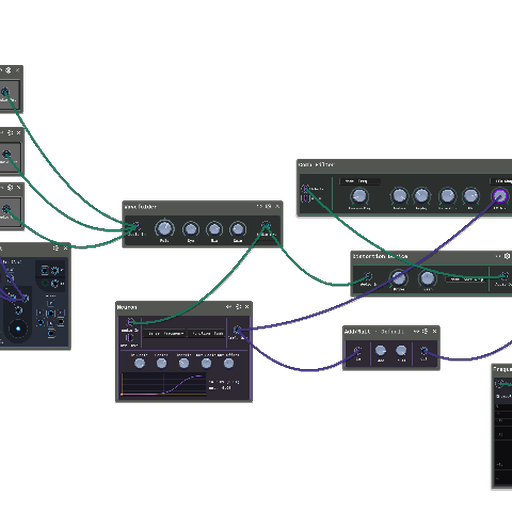Click the Dimension Expander audio output port
512x512 pixels.
click(x=505, y=276)
